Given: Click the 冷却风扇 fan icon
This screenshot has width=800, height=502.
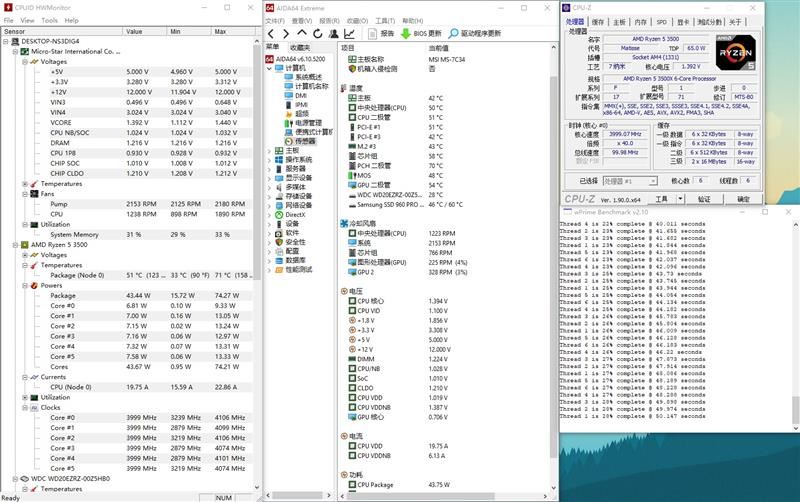Looking at the screenshot, I should [x=344, y=223].
